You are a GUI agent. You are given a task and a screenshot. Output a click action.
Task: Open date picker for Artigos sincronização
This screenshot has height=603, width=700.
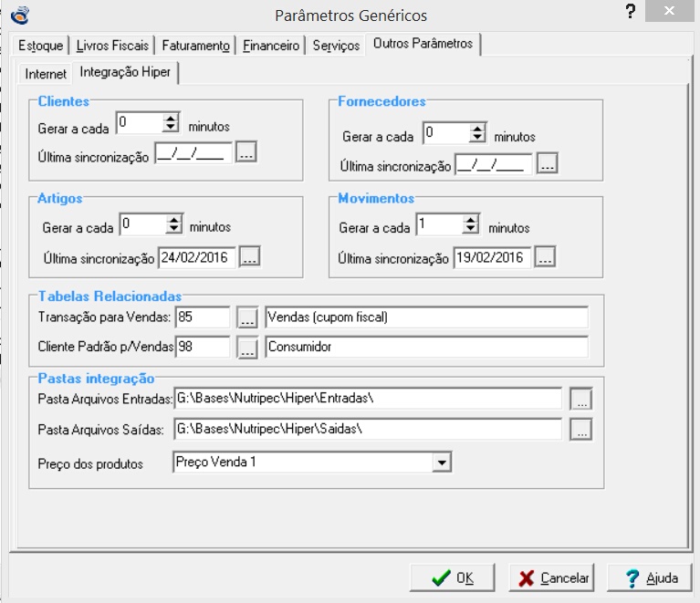[249, 256]
